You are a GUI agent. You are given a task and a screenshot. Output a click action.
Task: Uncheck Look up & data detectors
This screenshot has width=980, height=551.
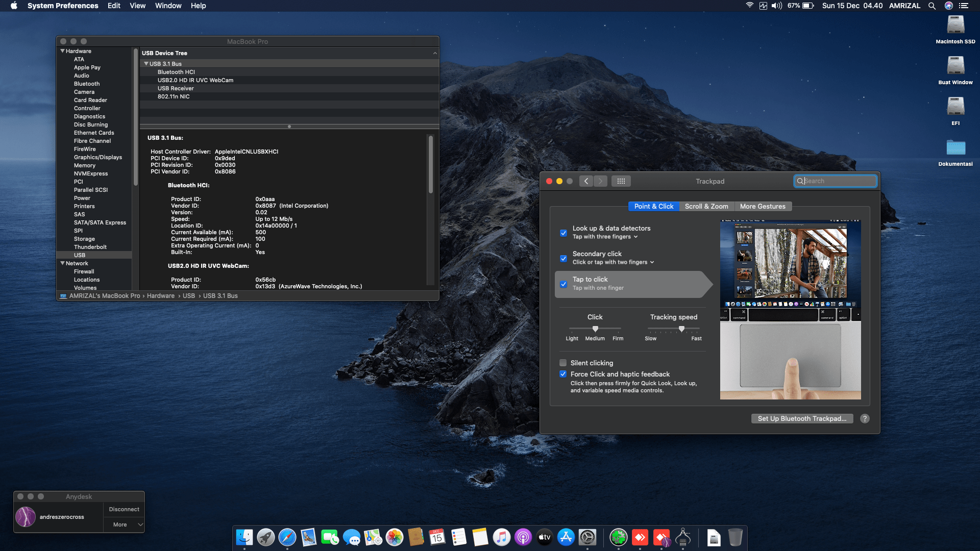pos(563,233)
